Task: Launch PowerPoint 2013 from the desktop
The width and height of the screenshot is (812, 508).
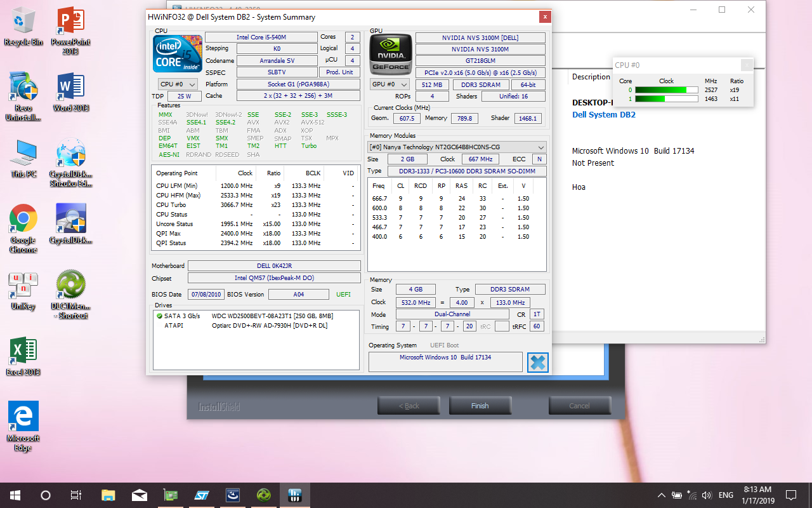Action: 70,31
